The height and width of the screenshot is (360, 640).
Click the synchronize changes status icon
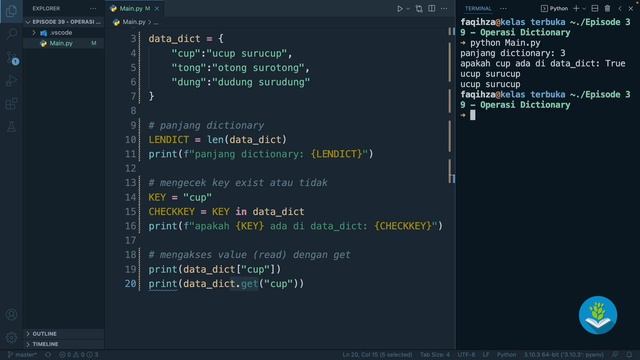[x=48, y=355]
